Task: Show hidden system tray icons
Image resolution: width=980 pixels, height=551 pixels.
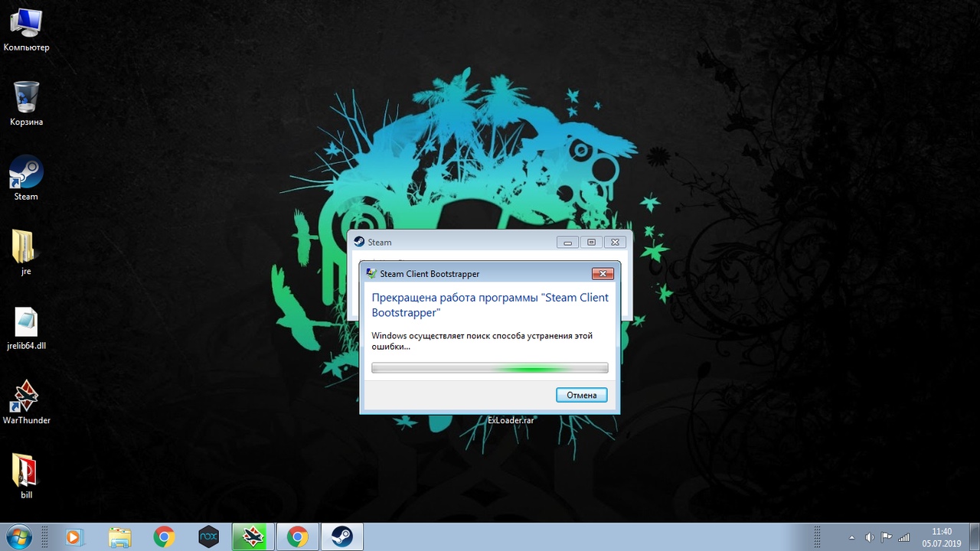Action: [853, 537]
